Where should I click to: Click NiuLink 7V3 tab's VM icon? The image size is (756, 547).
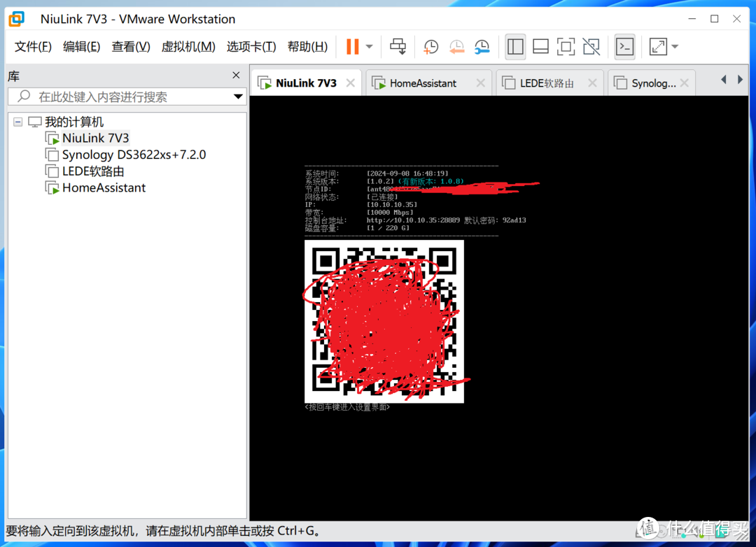[x=265, y=83]
